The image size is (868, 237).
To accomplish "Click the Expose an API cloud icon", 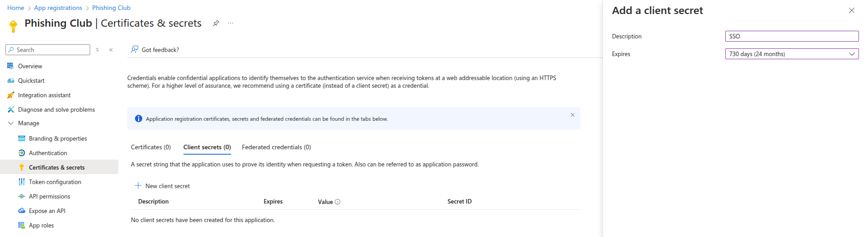I will click(22, 211).
